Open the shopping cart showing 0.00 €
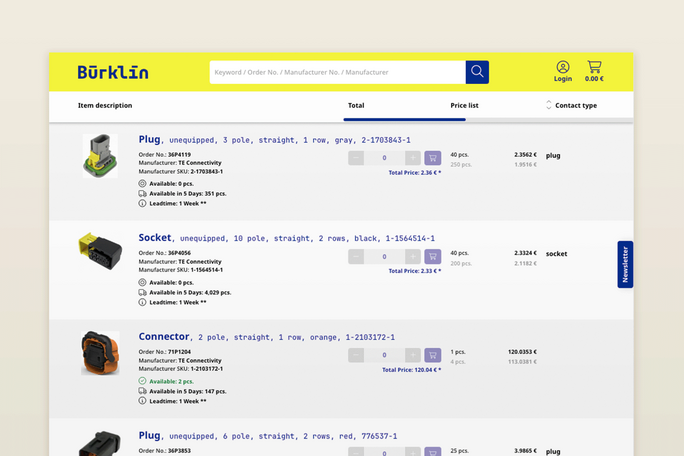Image resolution: width=684 pixels, height=456 pixels. tap(594, 71)
